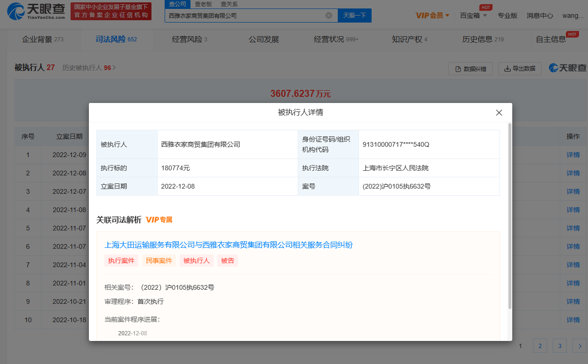588x364 pixels.
Task: Switch to 公司发展 tab
Action: coord(264,40)
